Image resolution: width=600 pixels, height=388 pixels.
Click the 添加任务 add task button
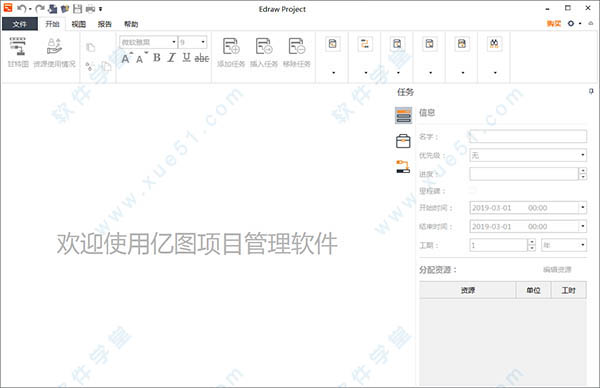pyautogui.click(x=231, y=52)
